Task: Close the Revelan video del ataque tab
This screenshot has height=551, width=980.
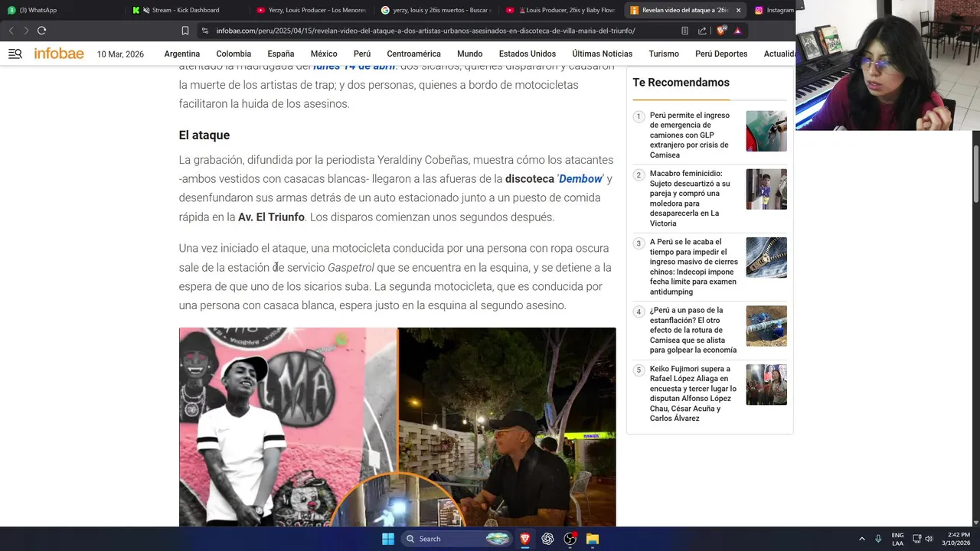Action: (x=738, y=10)
